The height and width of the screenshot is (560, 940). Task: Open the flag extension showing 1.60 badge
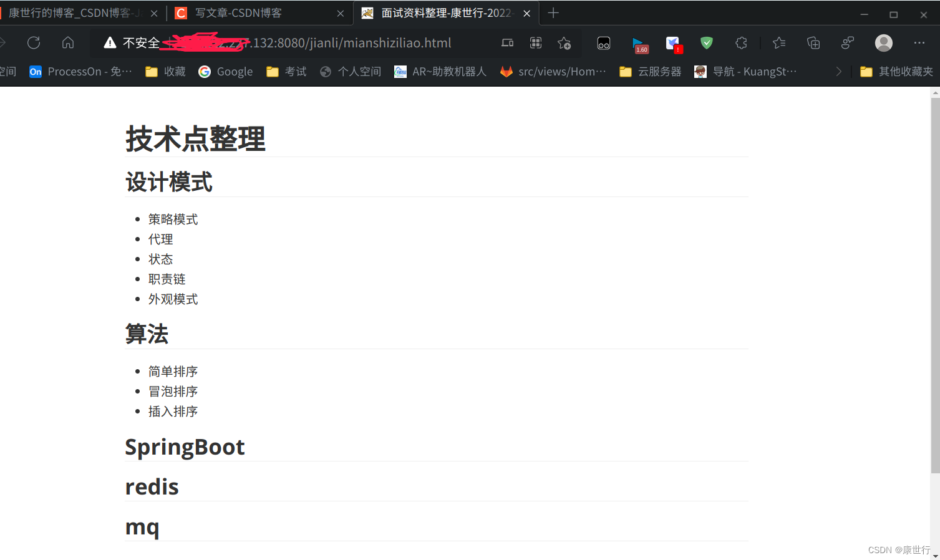(x=639, y=42)
